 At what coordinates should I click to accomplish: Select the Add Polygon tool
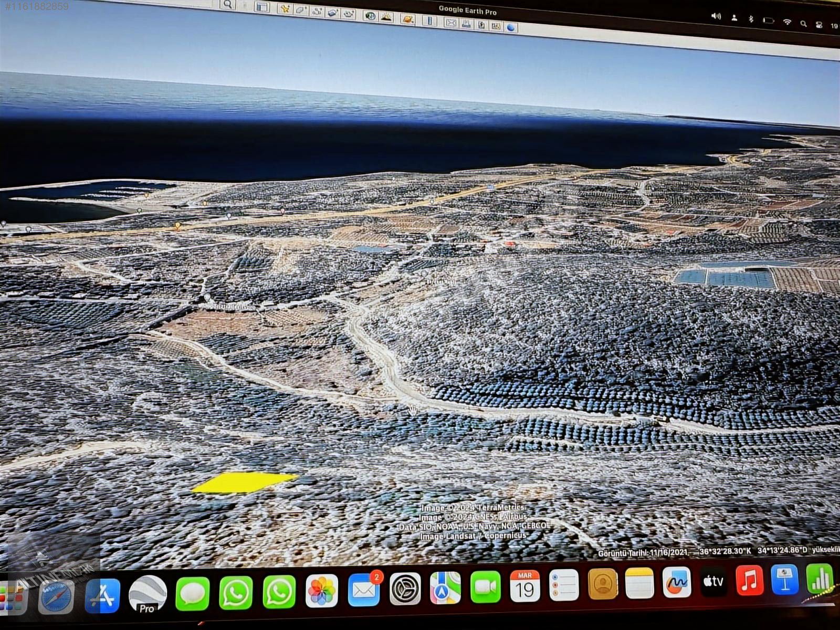[301, 9]
